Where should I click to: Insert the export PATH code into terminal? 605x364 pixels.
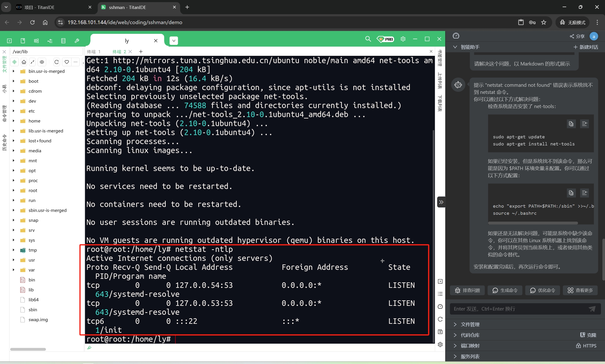coord(585,193)
